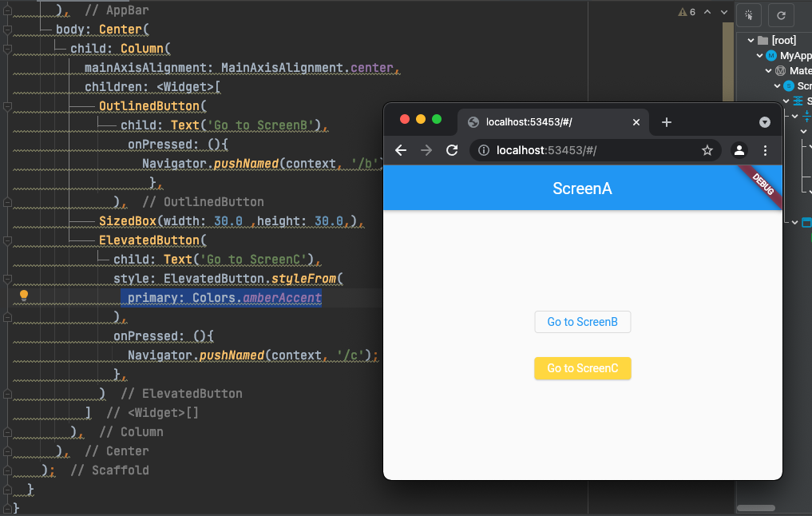The height and width of the screenshot is (516, 812).
Task: Open the browser tab search dropdown
Action: coord(764,122)
